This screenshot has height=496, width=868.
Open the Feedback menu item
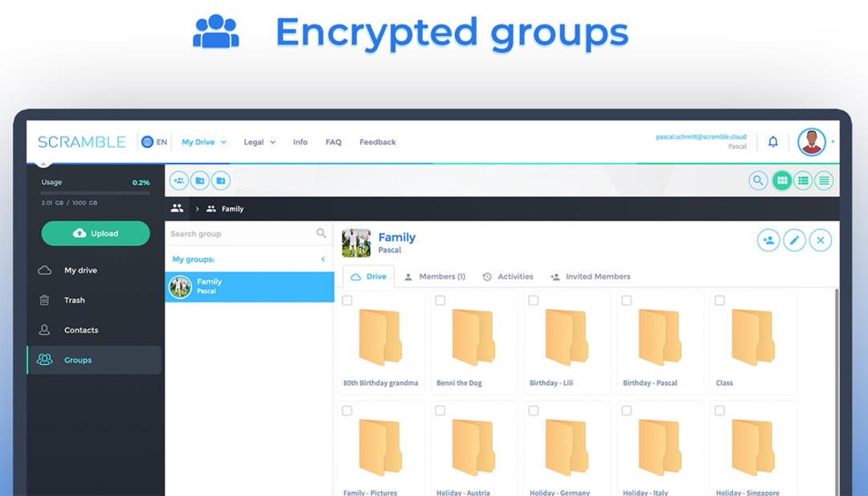(378, 142)
